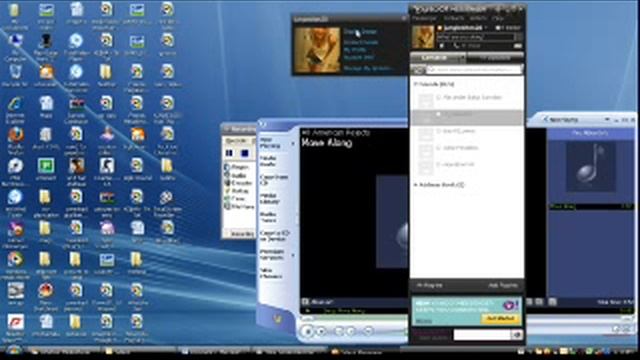Open Premium Services in Media Player

coord(271,255)
